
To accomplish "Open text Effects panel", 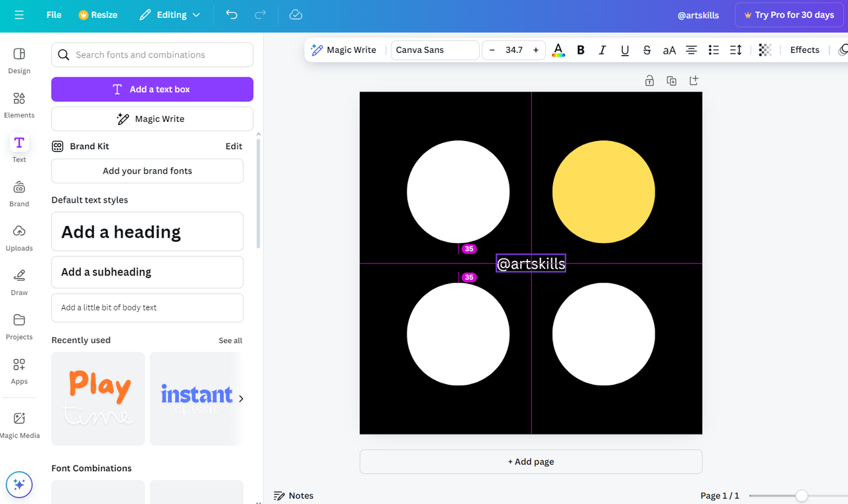I will point(804,50).
